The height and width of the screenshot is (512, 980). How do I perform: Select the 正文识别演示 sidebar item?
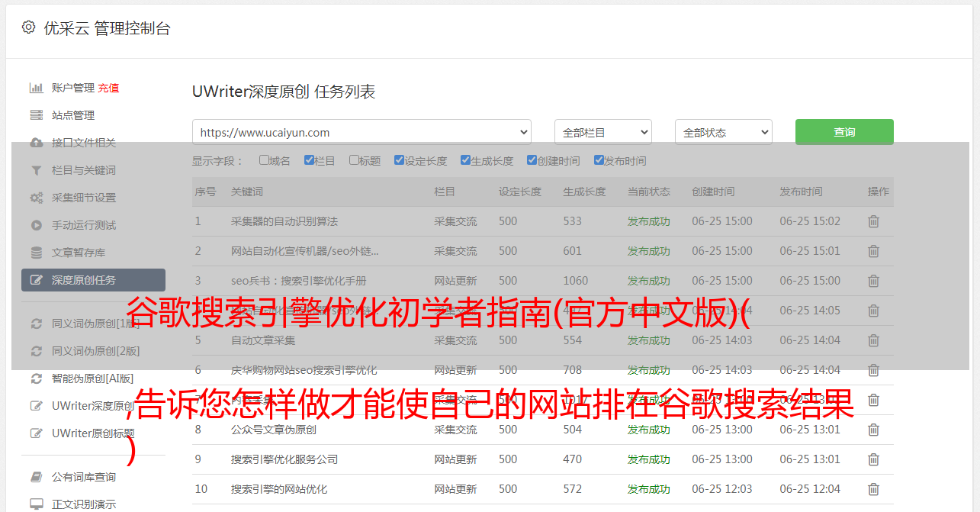(84, 504)
